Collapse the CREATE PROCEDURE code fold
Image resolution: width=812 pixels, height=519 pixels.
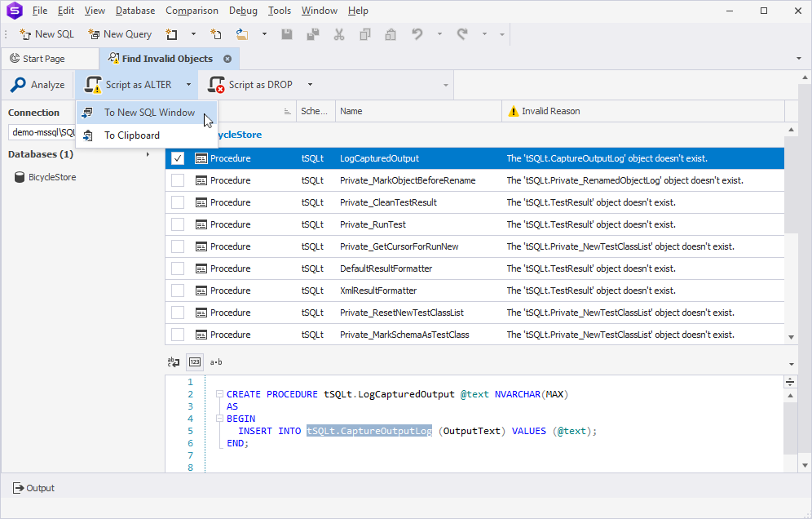tap(219, 394)
